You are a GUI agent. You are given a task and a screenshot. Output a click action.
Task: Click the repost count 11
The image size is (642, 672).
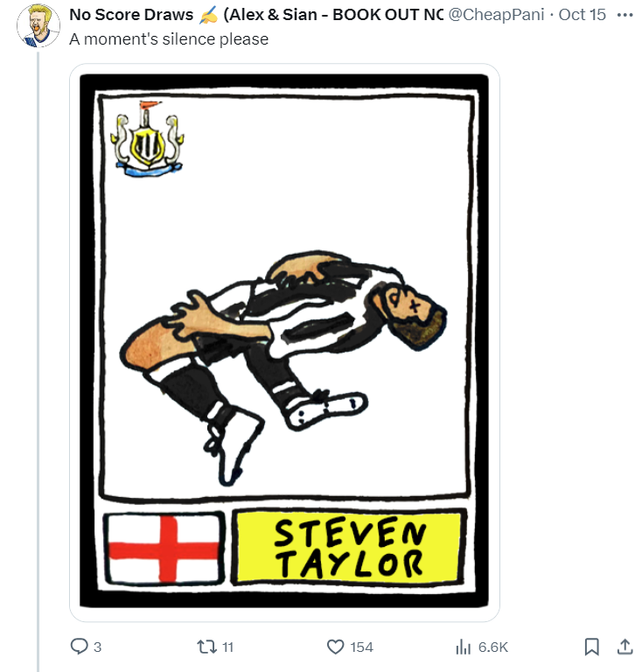pos(227,647)
